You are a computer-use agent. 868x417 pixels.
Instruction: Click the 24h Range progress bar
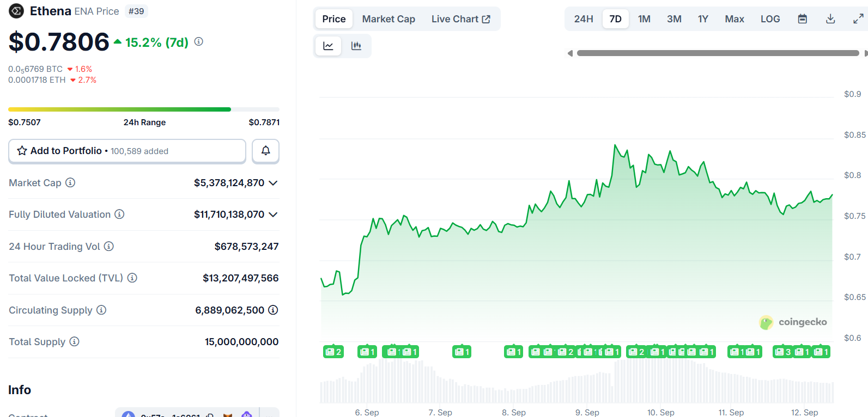pos(144,109)
